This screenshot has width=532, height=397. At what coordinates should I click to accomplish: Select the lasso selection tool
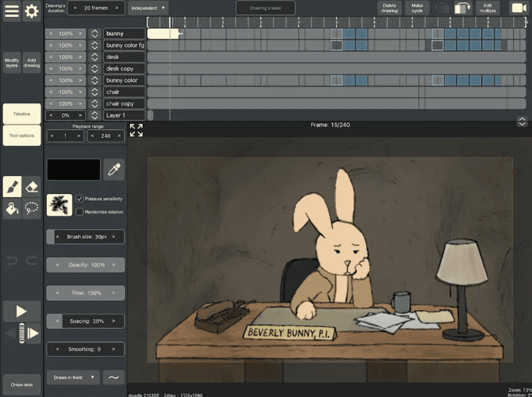tap(31, 208)
